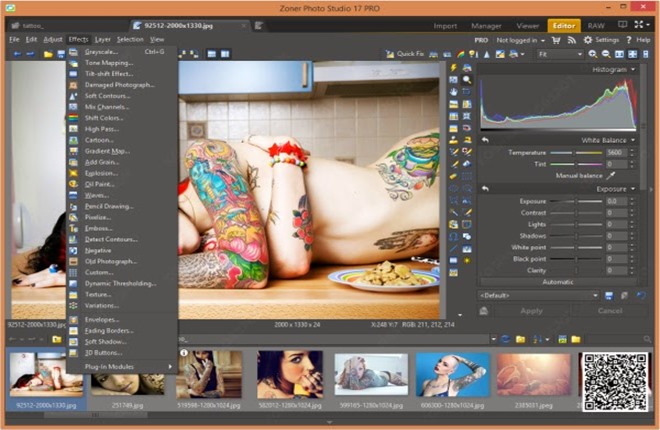Click the zoom in magnifier icon
This screenshot has height=430, width=660.
pyautogui.click(x=593, y=54)
